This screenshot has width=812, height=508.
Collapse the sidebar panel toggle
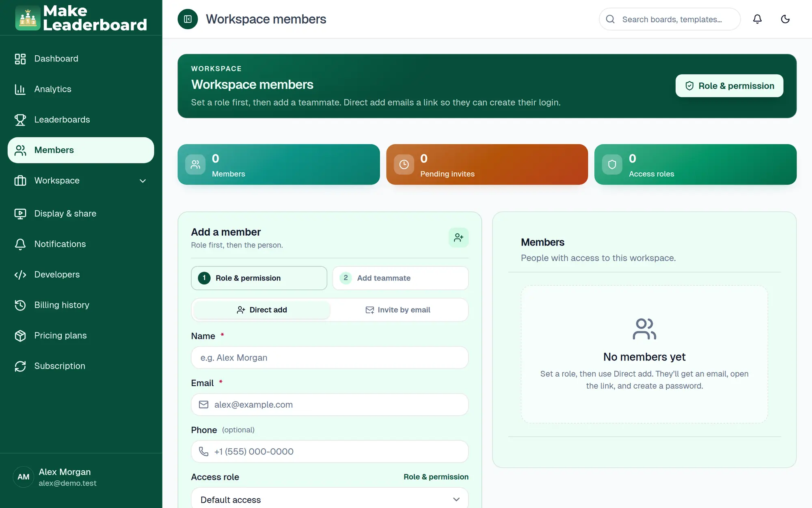tap(188, 19)
